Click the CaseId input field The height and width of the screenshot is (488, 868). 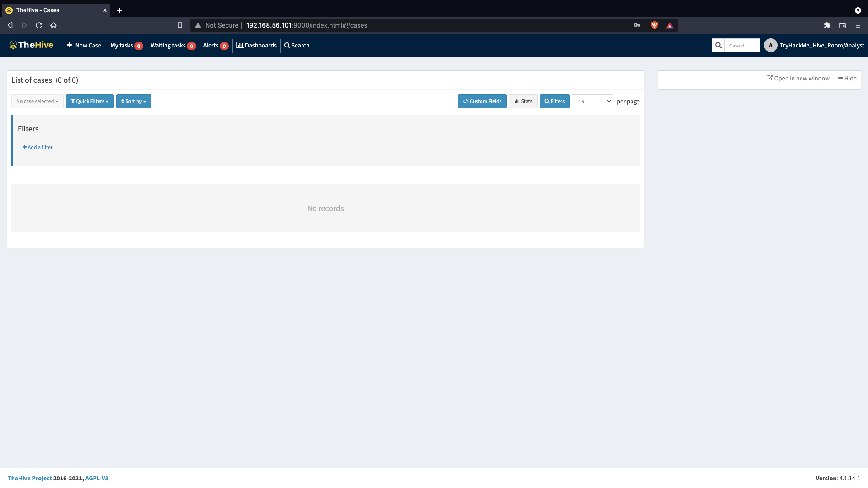tap(742, 45)
